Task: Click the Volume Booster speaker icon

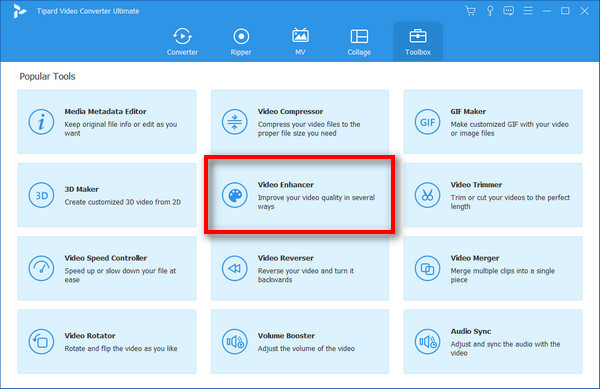Action: tap(235, 342)
